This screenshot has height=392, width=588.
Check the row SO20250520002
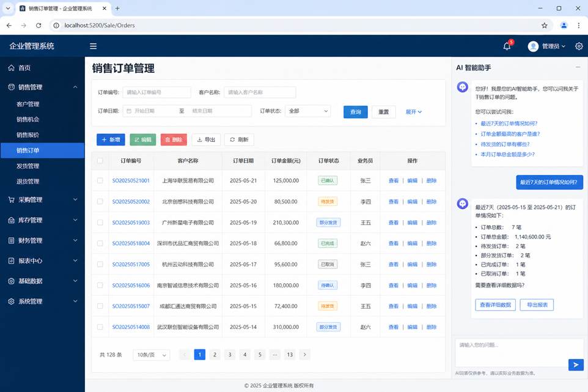(100, 201)
